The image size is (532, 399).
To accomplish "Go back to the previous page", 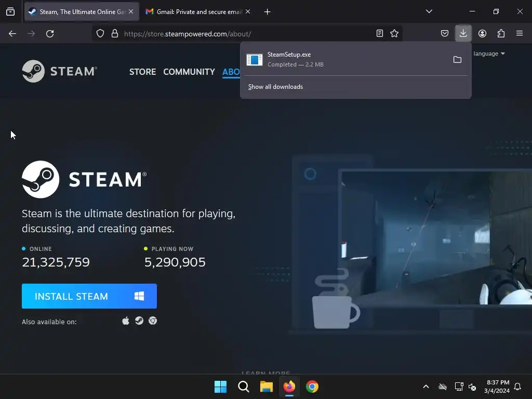I will tap(12, 34).
